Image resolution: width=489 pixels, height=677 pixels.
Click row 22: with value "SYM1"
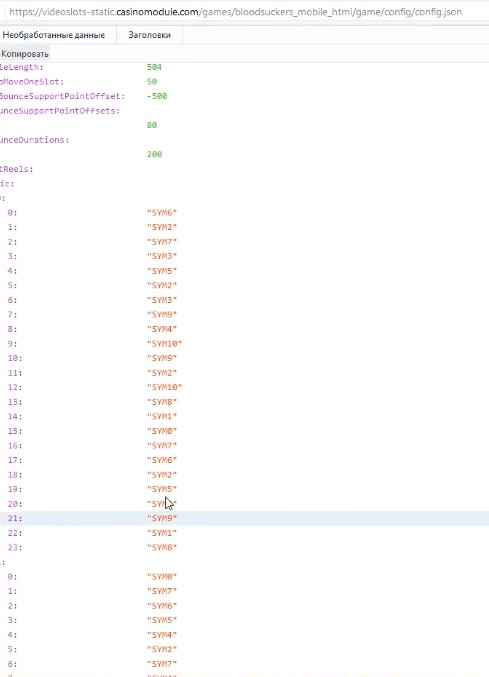pos(244,533)
